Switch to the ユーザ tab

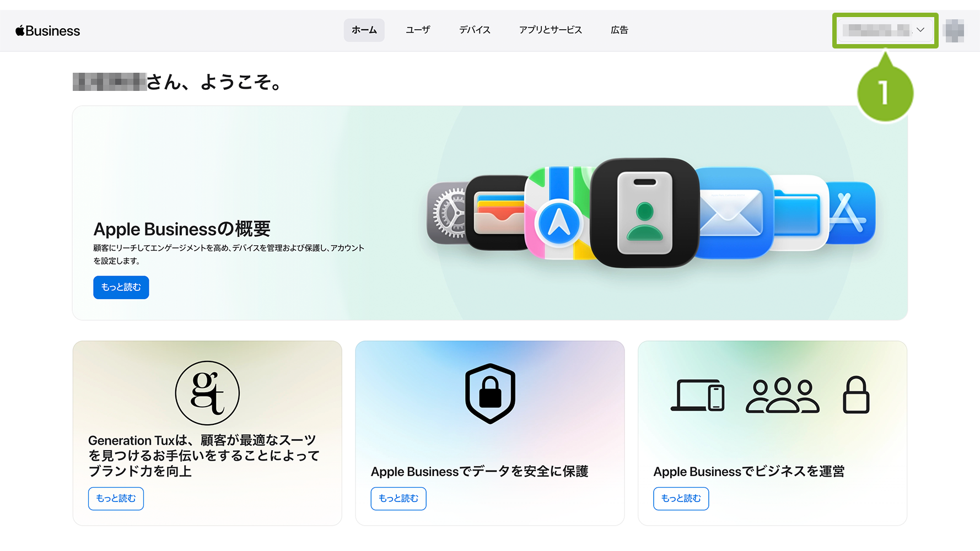(418, 30)
